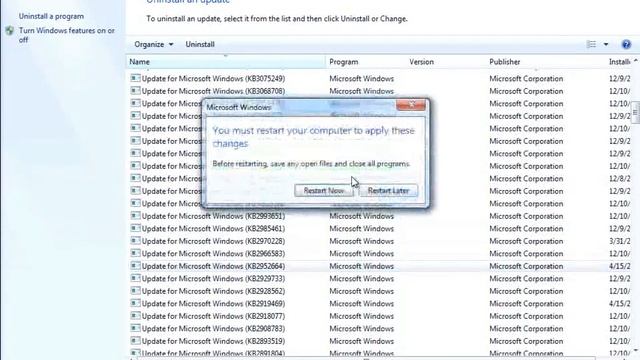Open the view options dropdown arrow

[x=606, y=44]
